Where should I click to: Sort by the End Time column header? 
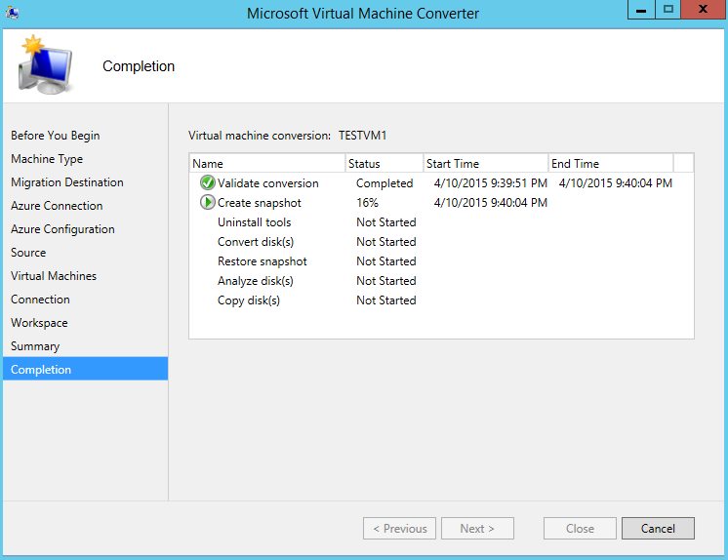coord(611,164)
